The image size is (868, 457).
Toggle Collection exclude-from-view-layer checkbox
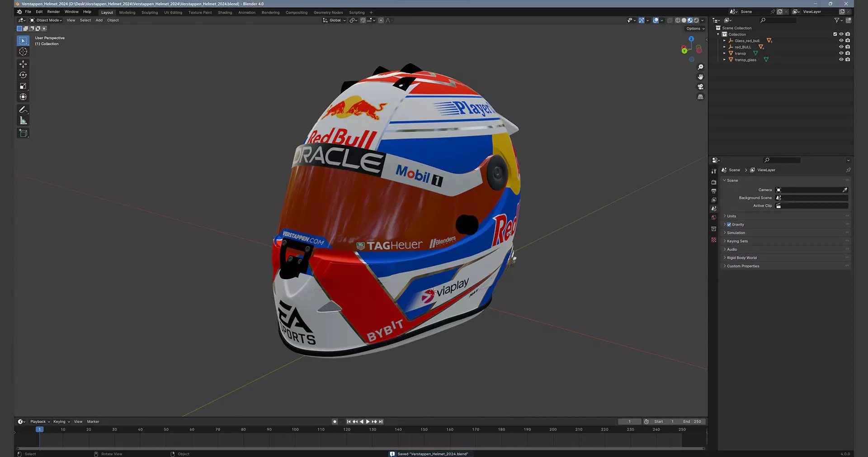835,34
